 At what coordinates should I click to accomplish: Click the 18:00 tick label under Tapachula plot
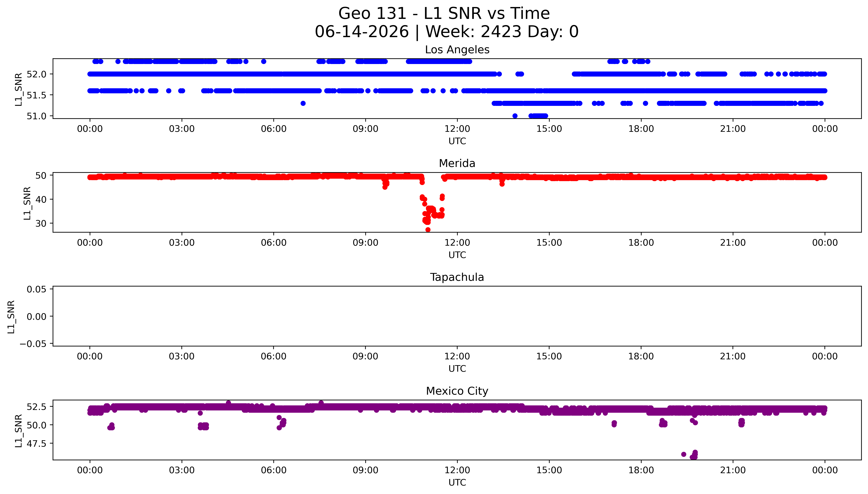coord(641,356)
